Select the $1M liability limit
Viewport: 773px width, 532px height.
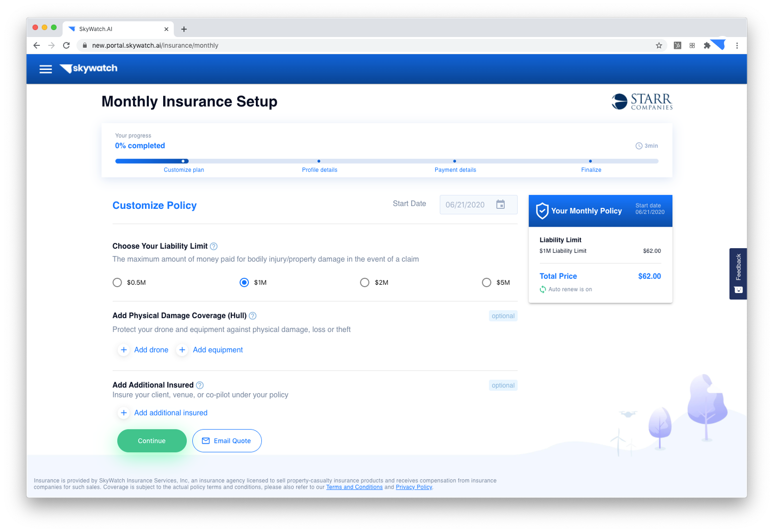click(x=244, y=282)
